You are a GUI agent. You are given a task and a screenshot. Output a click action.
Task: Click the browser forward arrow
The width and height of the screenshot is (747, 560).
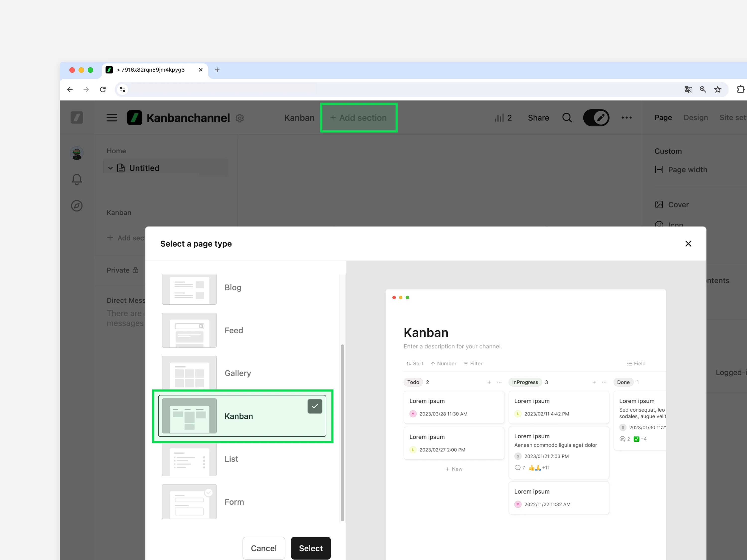pyautogui.click(x=86, y=89)
